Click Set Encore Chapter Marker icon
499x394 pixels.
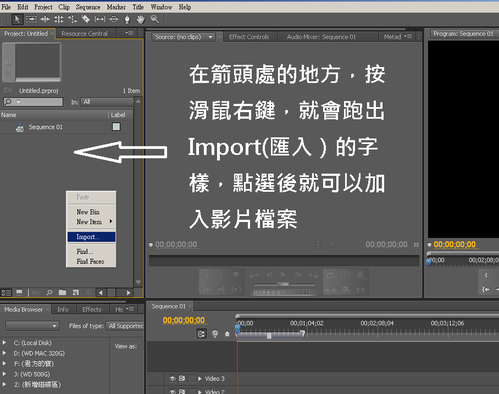(215, 334)
